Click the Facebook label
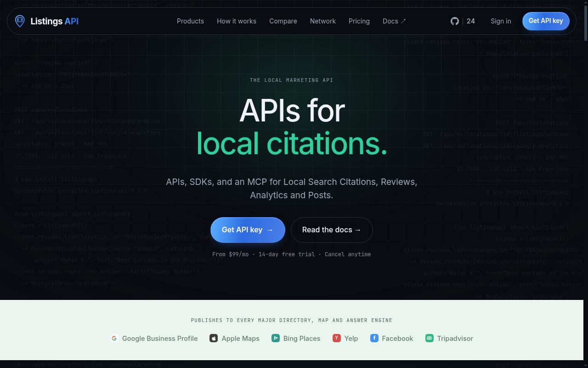Viewport: 588px width, 368px height. pyautogui.click(x=397, y=338)
